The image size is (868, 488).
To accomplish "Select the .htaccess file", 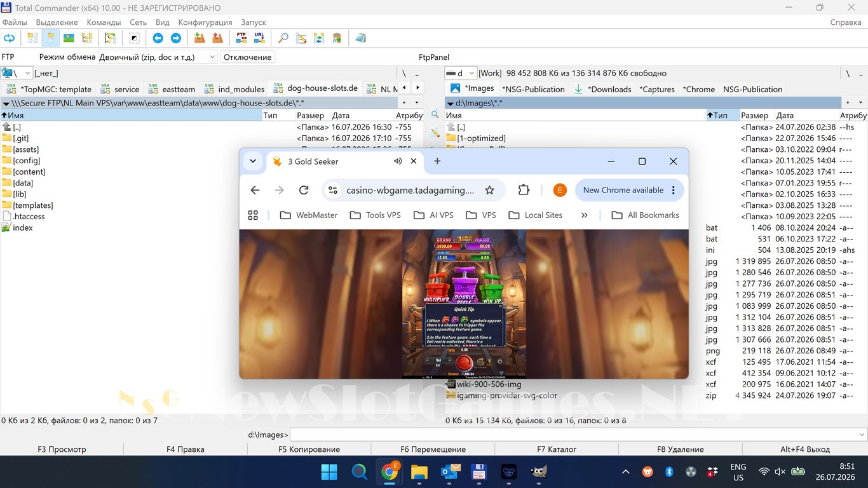I will click(x=29, y=216).
